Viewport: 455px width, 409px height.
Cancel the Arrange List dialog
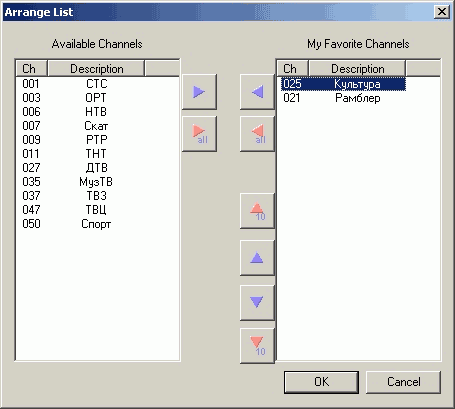coord(403,382)
